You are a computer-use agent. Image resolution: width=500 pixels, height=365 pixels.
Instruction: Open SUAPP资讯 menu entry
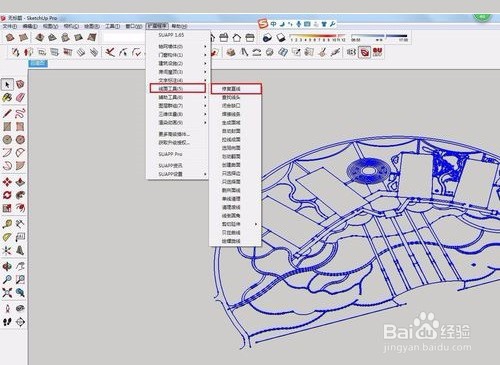(x=170, y=165)
